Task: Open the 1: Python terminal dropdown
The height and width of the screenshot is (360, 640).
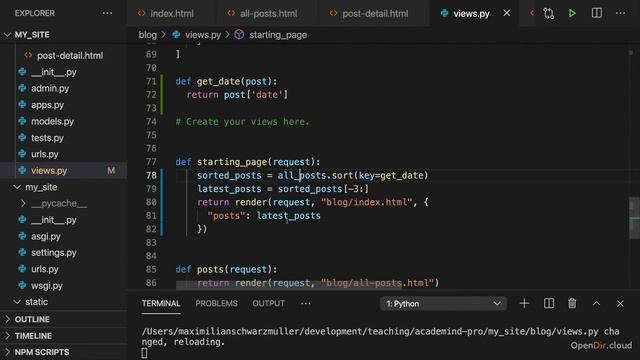Action: pyautogui.click(x=443, y=304)
